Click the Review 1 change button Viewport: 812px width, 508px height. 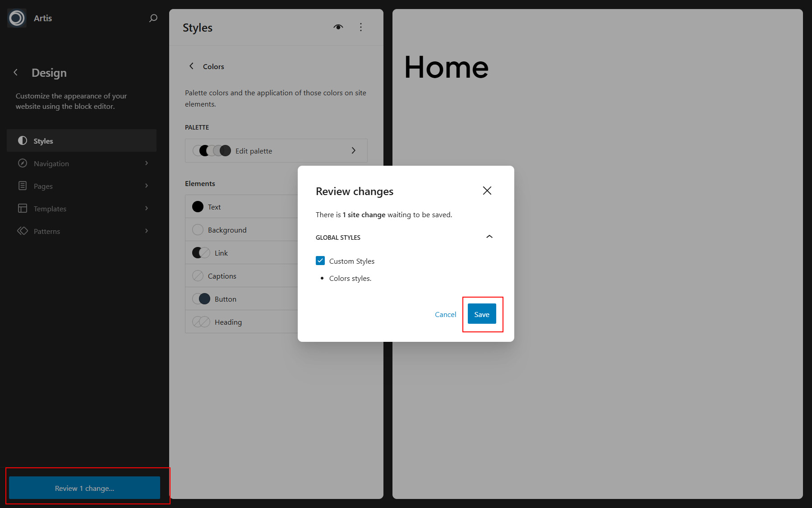click(x=84, y=488)
